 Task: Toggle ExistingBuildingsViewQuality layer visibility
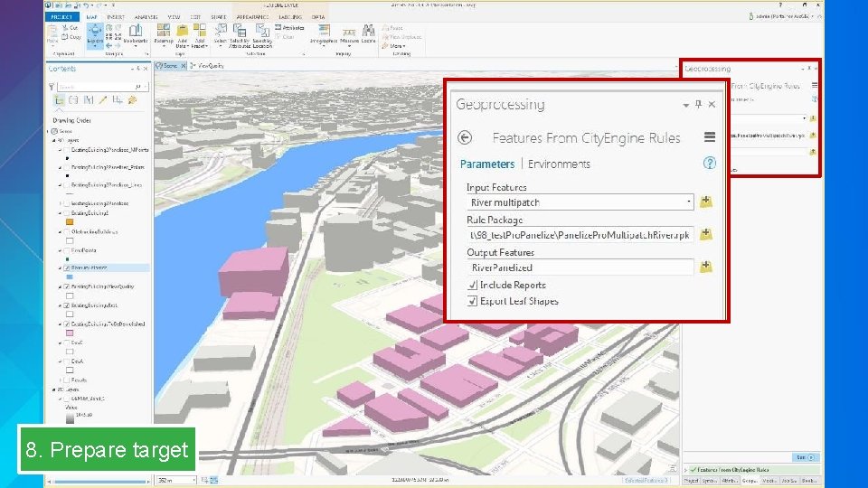[x=67, y=286]
